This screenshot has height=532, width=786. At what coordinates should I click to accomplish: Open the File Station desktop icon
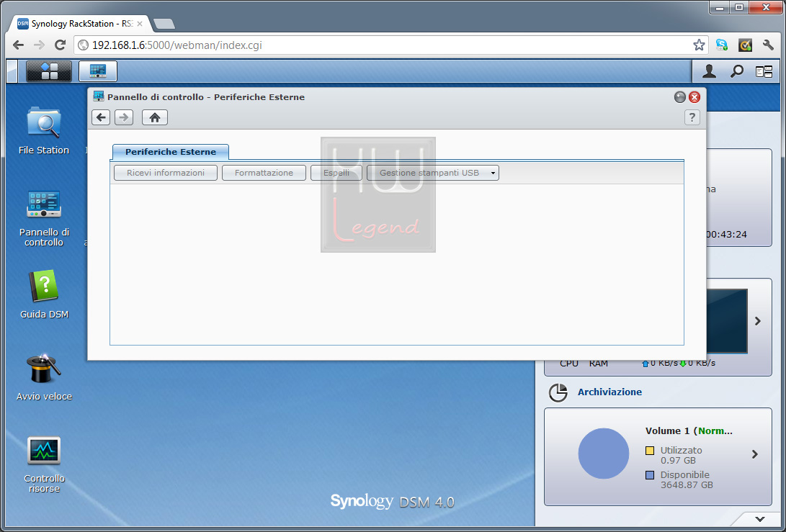coord(44,131)
